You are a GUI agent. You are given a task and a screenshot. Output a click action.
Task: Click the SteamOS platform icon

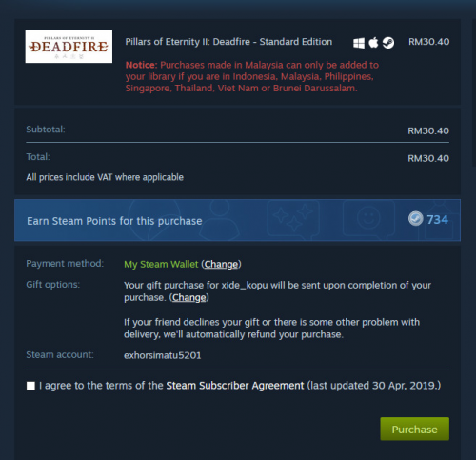[388, 43]
